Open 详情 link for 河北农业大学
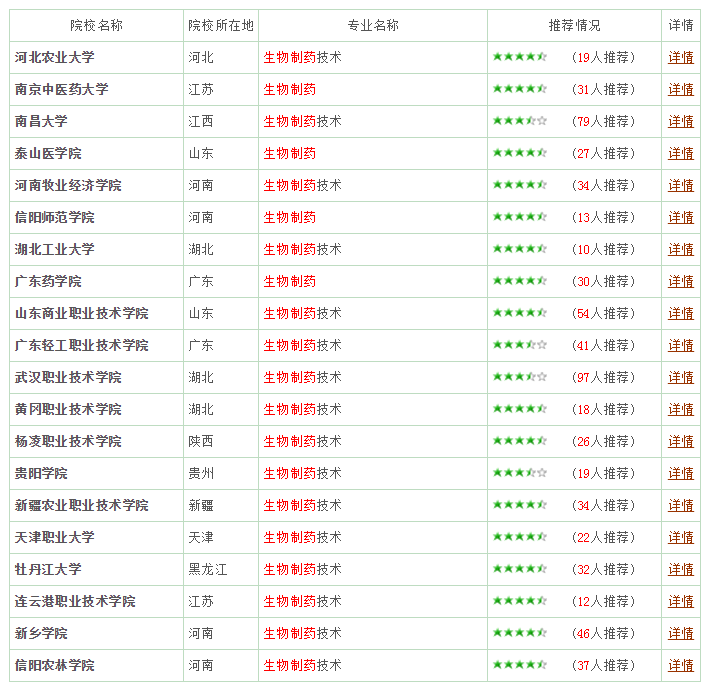 tap(681, 58)
